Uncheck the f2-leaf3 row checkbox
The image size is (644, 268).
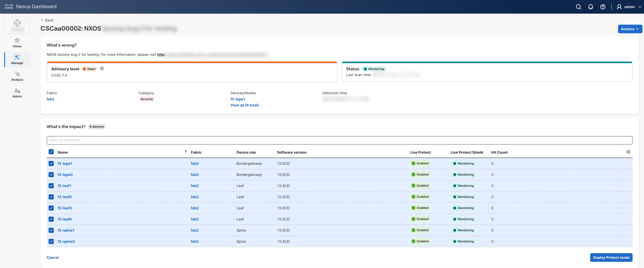[51, 208]
